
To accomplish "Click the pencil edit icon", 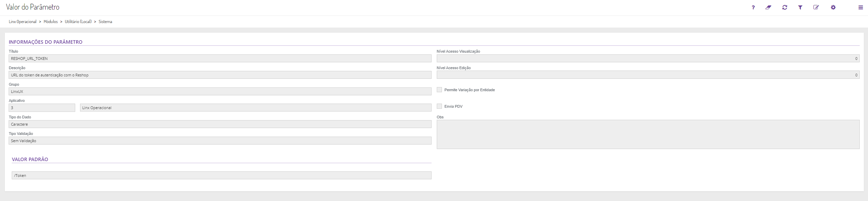I will click(816, 8).
